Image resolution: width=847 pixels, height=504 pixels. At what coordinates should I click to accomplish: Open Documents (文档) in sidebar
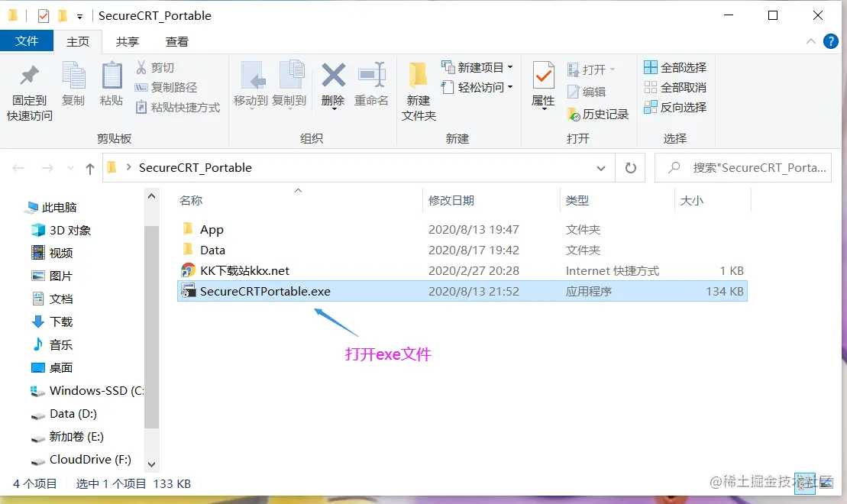tap(53, 299)
